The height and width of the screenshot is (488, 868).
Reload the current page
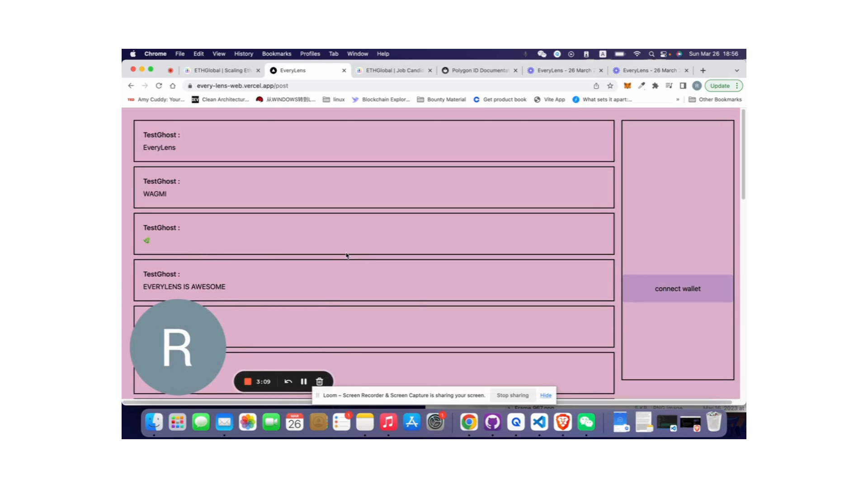(x=159, y=85)
